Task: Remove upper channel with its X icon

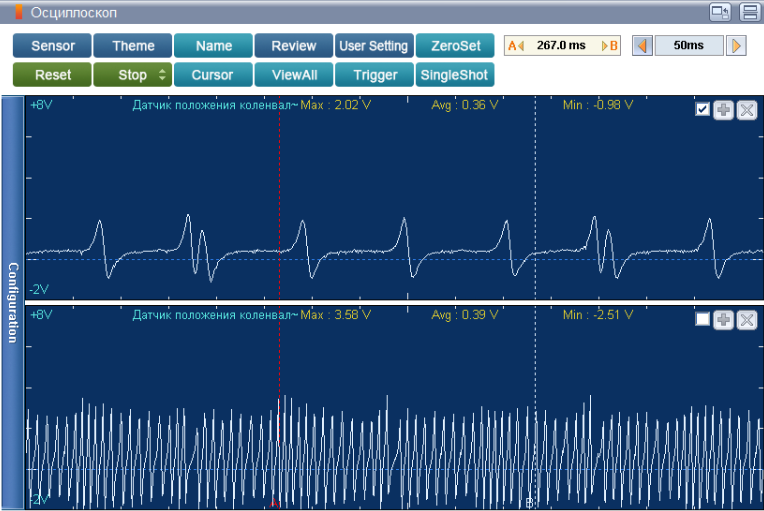Action: coord(747,110)
